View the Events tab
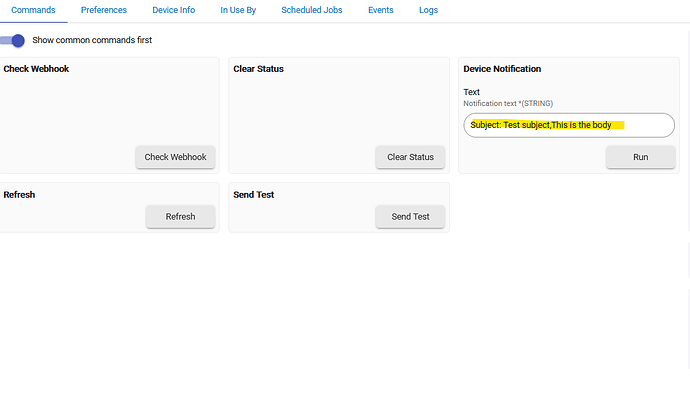The width and height of the screenshot is (690, 404). [381, 10]
